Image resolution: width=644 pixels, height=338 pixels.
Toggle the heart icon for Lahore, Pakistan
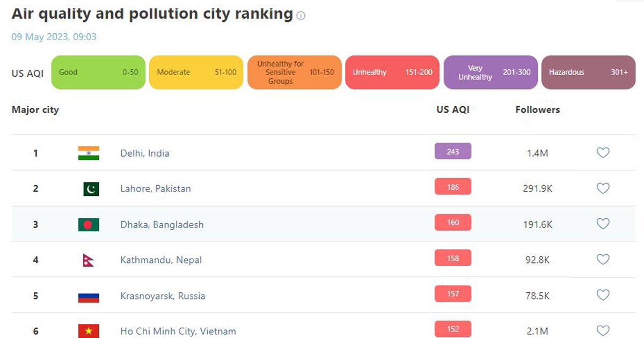coord(603,188)
